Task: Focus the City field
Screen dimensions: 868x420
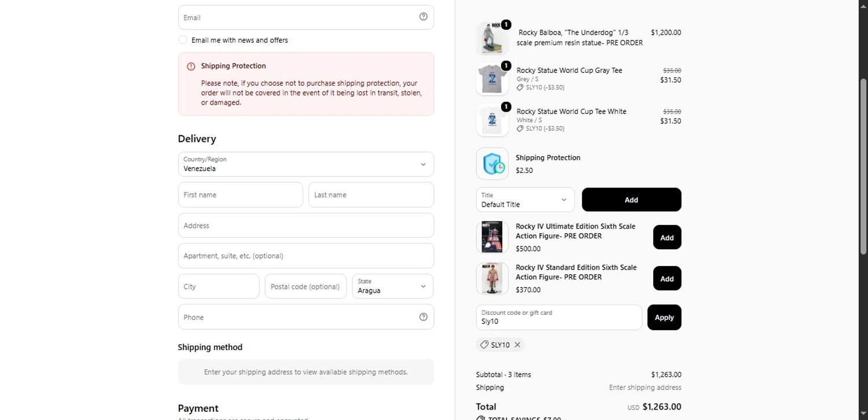Action: (219, 286)
